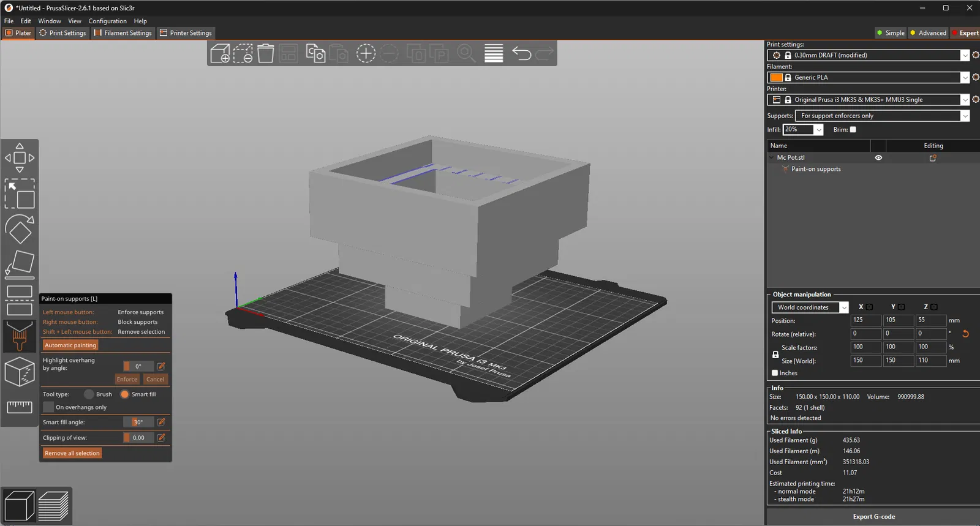Image resolution: width=980 pixels, height=526 pixels.
Task: Click the orange filament color swatch
Action: click(x=776, y=77)
